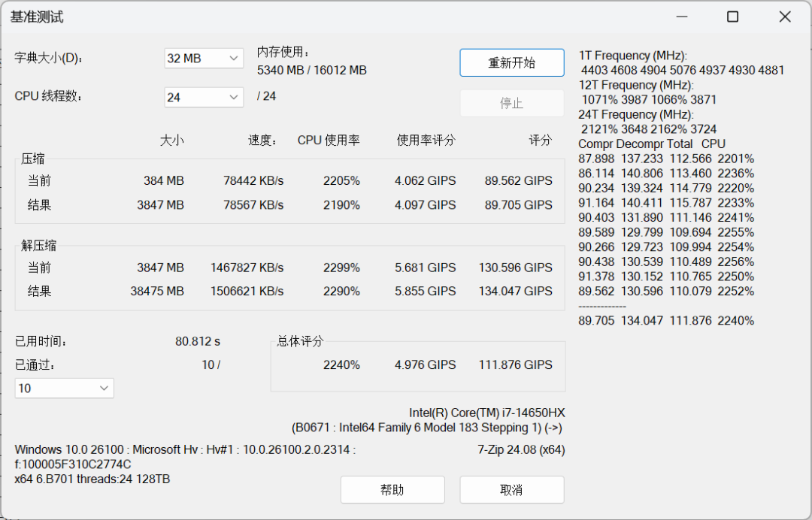Click the 内存使用 memory usage value
Viewport: 812px width, 520px height.
pyautogui.click(x=313, y=70)
